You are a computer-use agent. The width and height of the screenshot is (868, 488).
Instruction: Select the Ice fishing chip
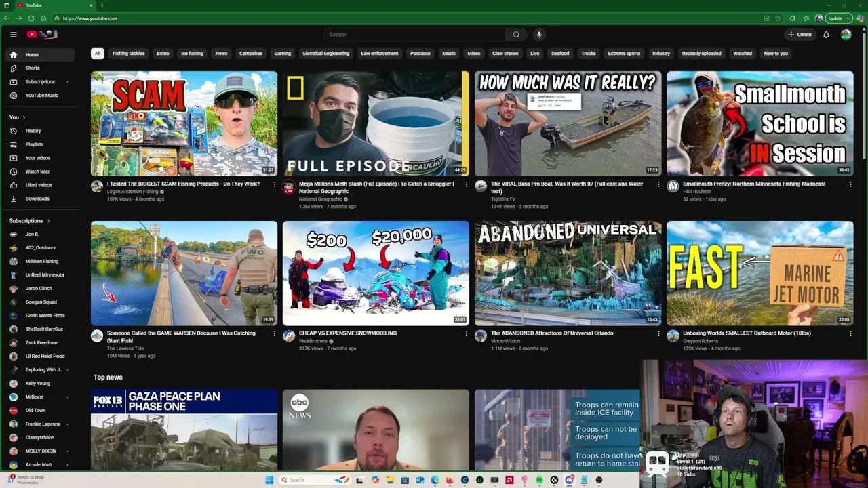coord(192,54)
